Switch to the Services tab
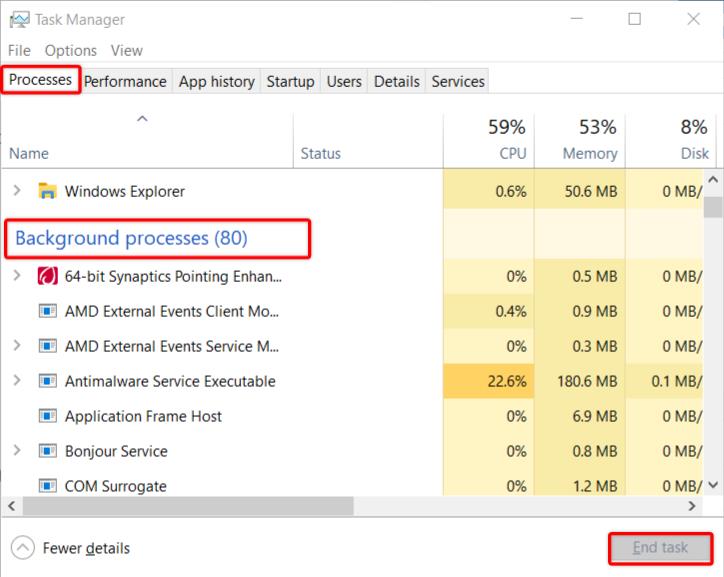 pos(458,82)
